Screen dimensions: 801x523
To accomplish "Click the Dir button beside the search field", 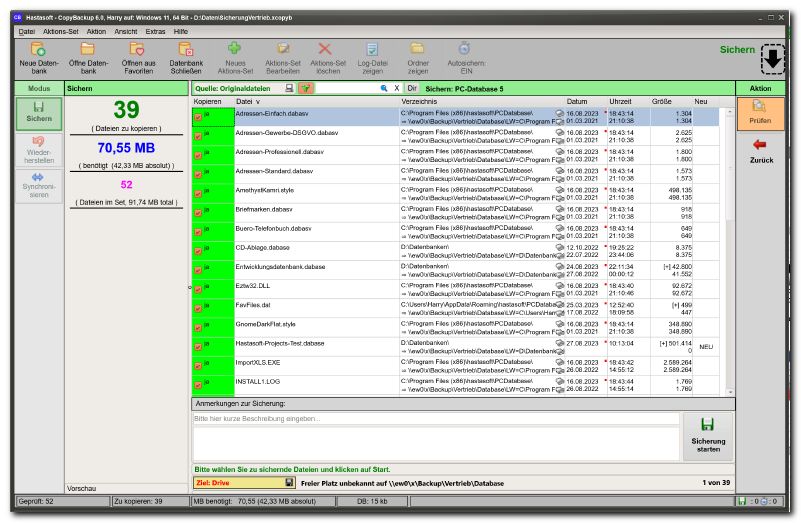I will pyautogui.click(x=411, y=88).
